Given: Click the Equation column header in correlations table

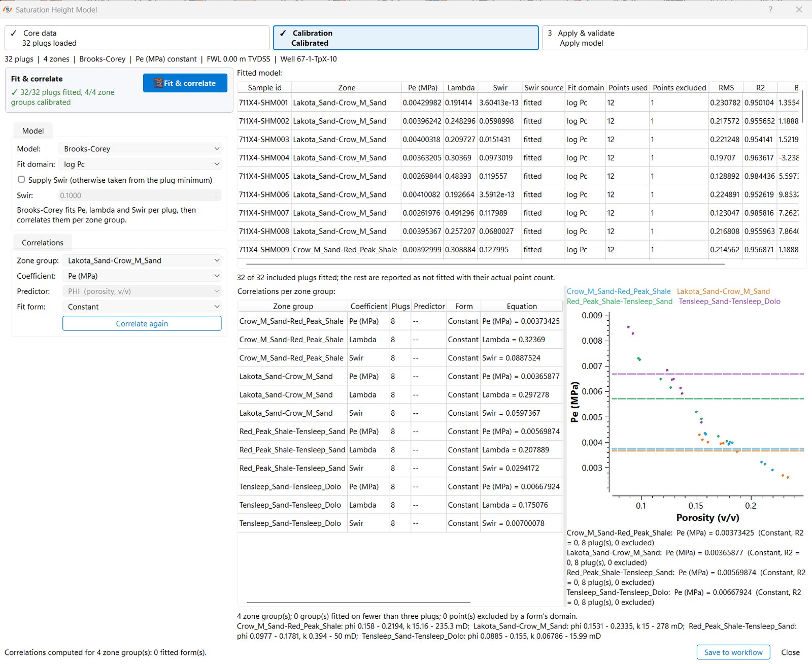Looking at the screenshot, I should [521, 306].
